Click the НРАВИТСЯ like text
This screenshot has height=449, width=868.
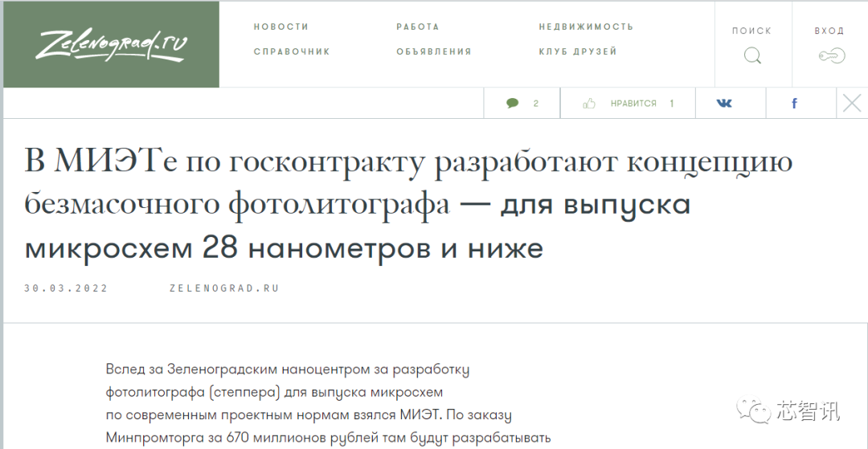633,104
